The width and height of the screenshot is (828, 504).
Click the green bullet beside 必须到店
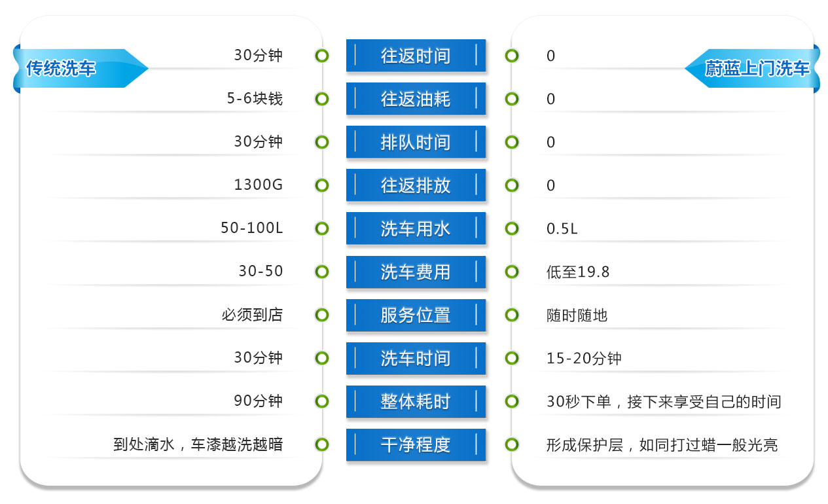pos(321,315)
